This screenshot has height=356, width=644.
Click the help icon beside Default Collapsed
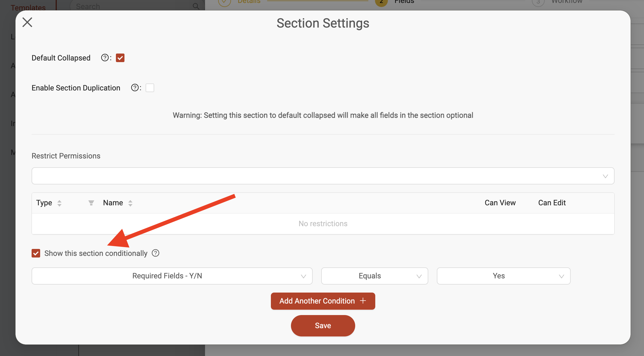click(x=105, y=58)
